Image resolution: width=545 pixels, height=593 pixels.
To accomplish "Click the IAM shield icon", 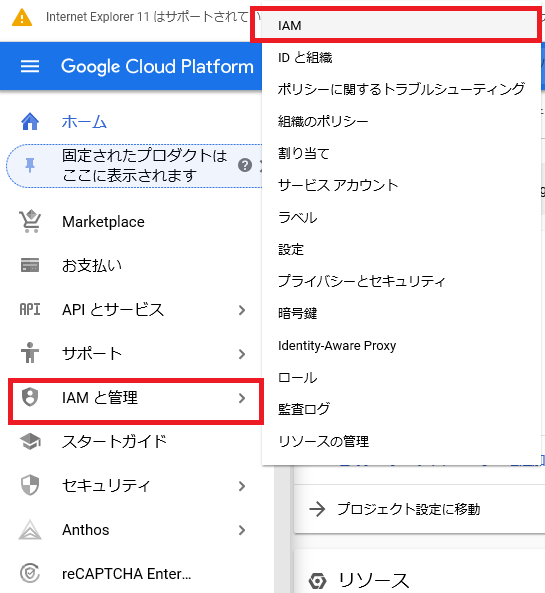I will pos(30,397).
